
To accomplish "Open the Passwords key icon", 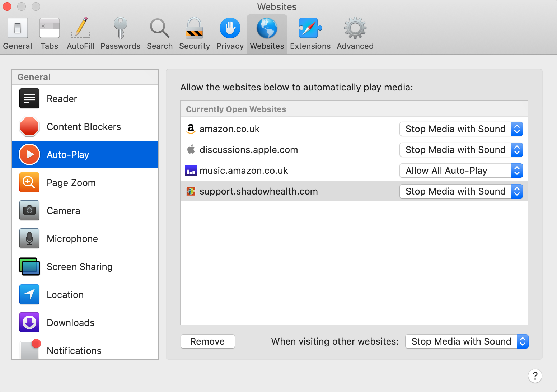I will click(121, 28).
